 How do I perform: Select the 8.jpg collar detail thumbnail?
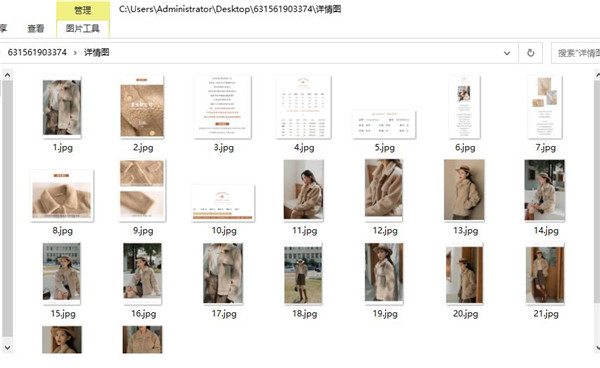point(62,195)
